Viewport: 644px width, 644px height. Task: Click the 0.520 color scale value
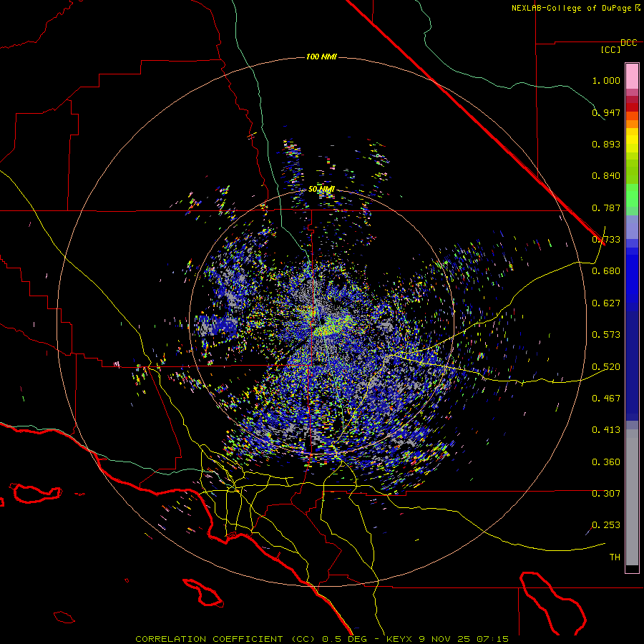click(x=606, y=367)
